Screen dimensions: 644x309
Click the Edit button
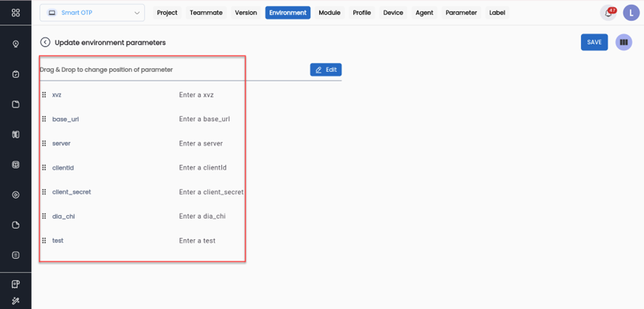pos(325,70)
